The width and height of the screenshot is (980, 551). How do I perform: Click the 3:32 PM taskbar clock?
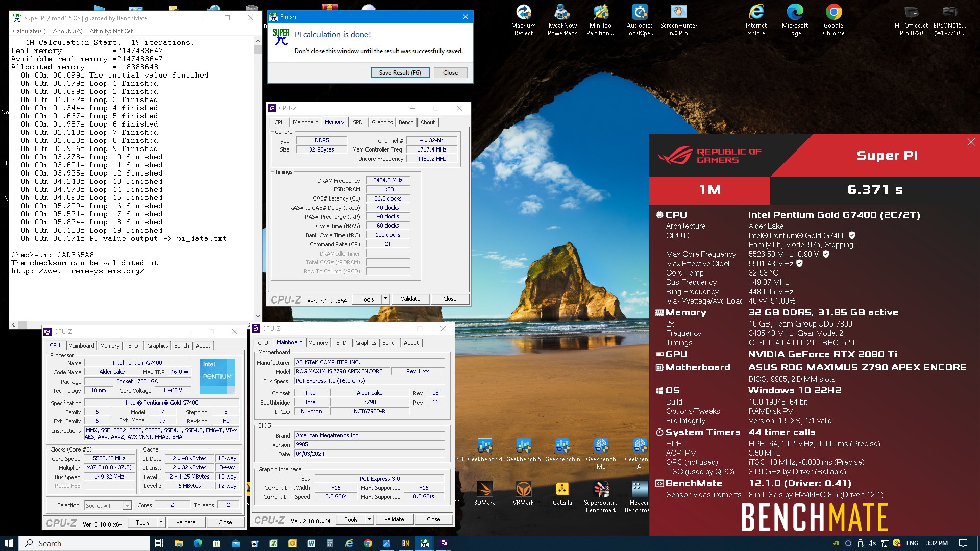tap(937, 543)
